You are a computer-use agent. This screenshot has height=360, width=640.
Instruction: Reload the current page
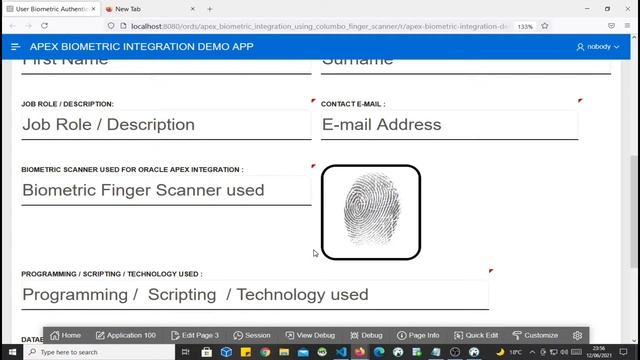[44, 26]
